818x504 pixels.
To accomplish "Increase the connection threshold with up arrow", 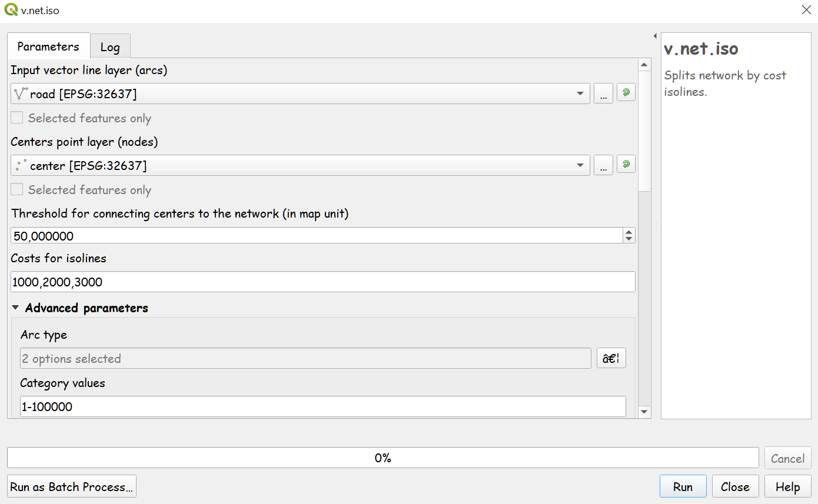I will coord(629,232).
